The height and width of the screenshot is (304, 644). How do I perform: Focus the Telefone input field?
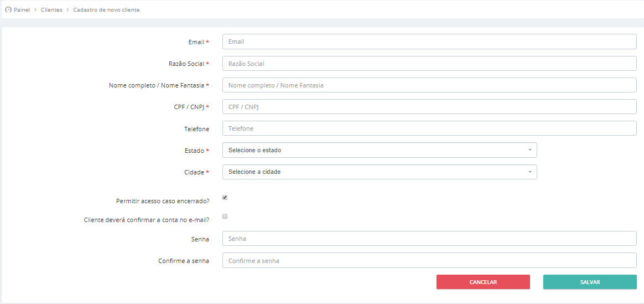429,128
